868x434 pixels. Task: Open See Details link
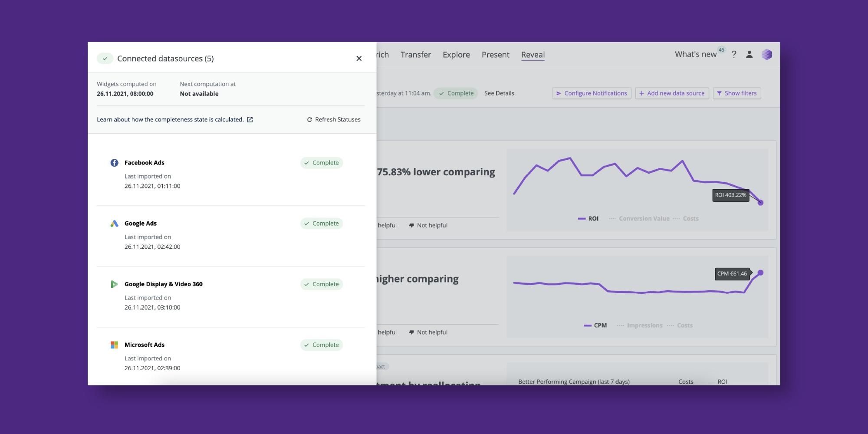pyautogui.click(x=499, y=93)
